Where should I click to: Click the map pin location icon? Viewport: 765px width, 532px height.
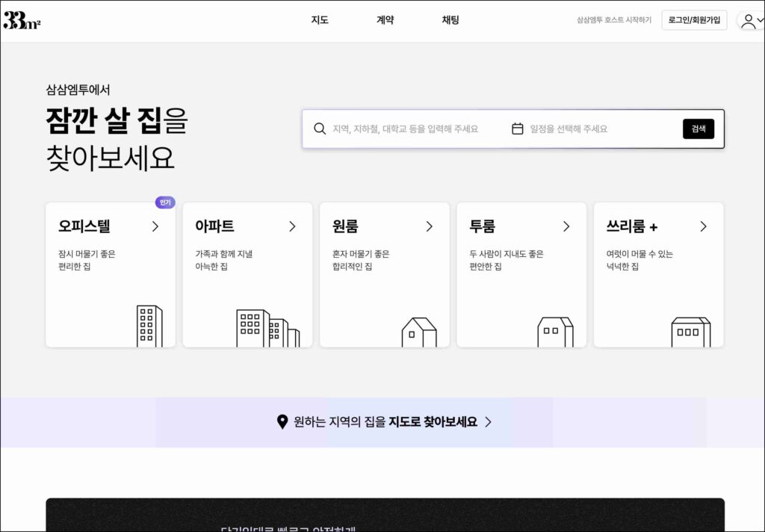click(x=282, y=422)
